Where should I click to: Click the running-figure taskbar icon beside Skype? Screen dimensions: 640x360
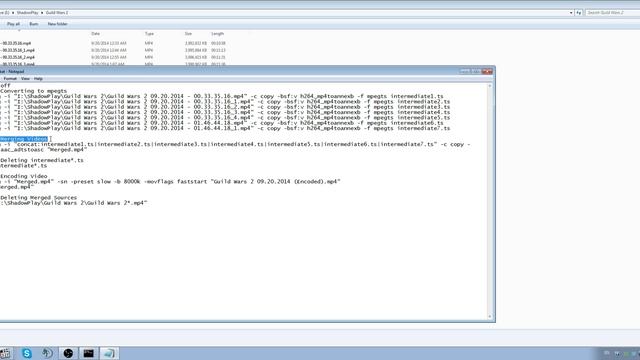point(47,353)
